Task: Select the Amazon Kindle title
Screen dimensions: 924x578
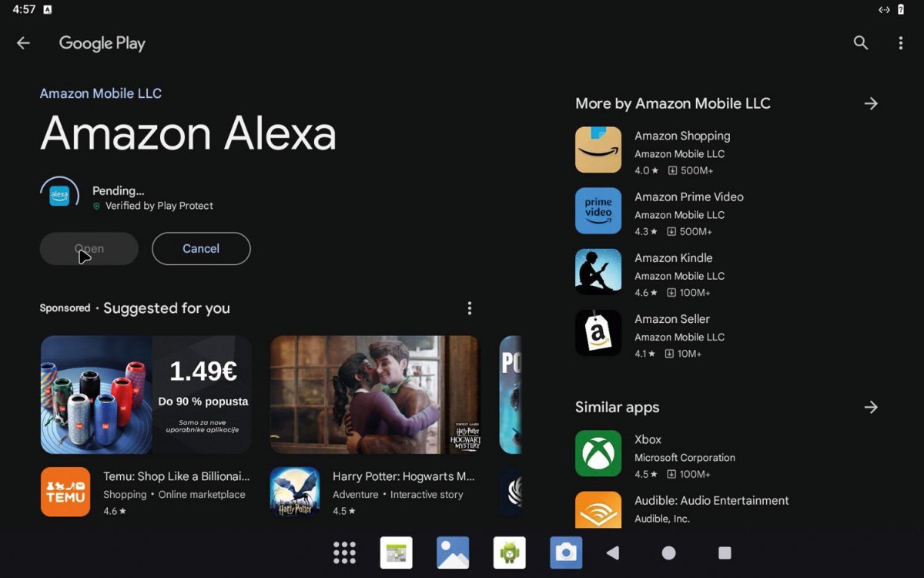Action: click(674, 257)
